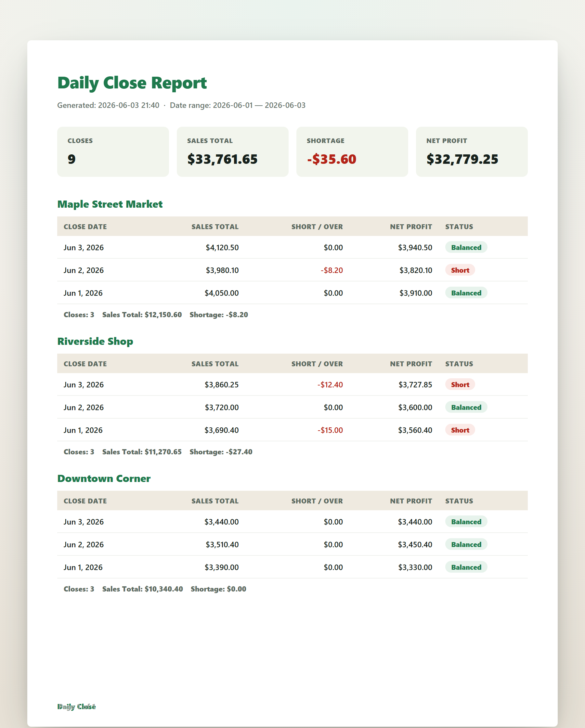Click Balanced badge in Maple Street Jun 3 row

[x=466, y=247]
